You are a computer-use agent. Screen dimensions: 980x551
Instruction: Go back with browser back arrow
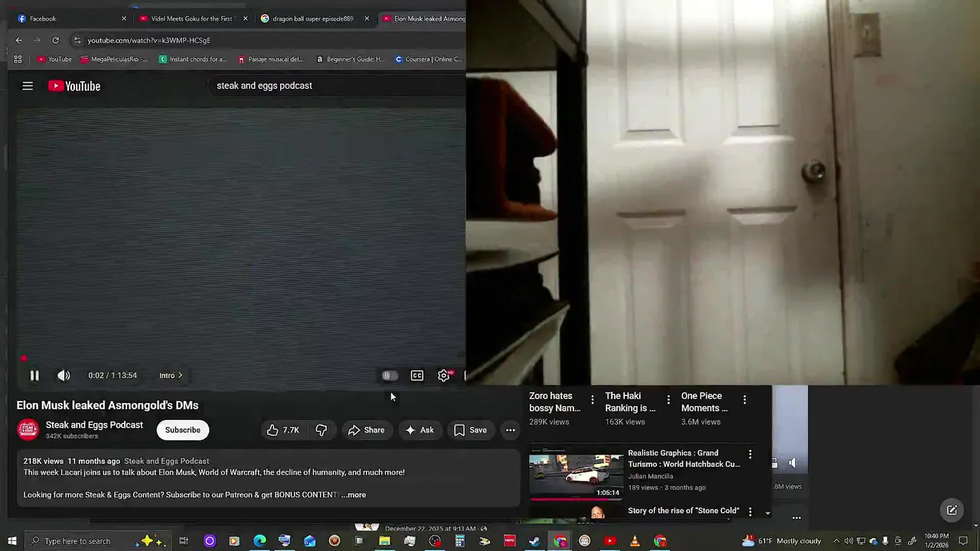tap(19, 40)
